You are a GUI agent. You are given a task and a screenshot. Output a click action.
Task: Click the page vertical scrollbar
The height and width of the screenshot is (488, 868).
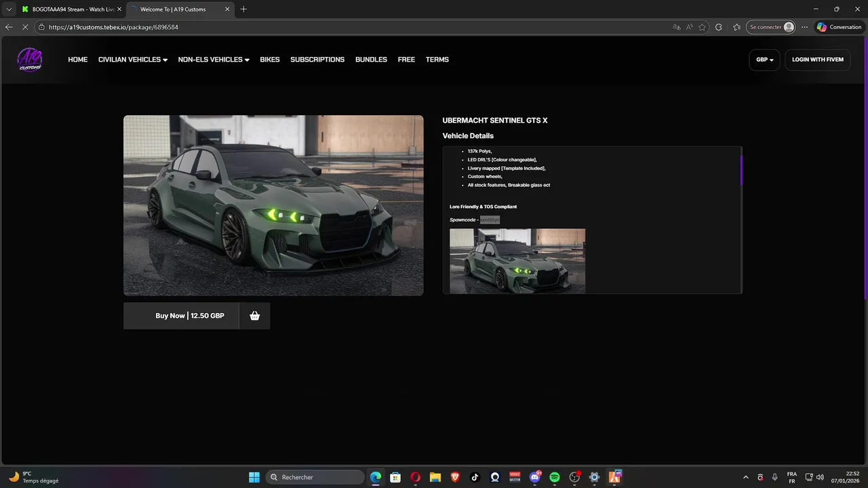pyautogui.click(x=866, y=169)
